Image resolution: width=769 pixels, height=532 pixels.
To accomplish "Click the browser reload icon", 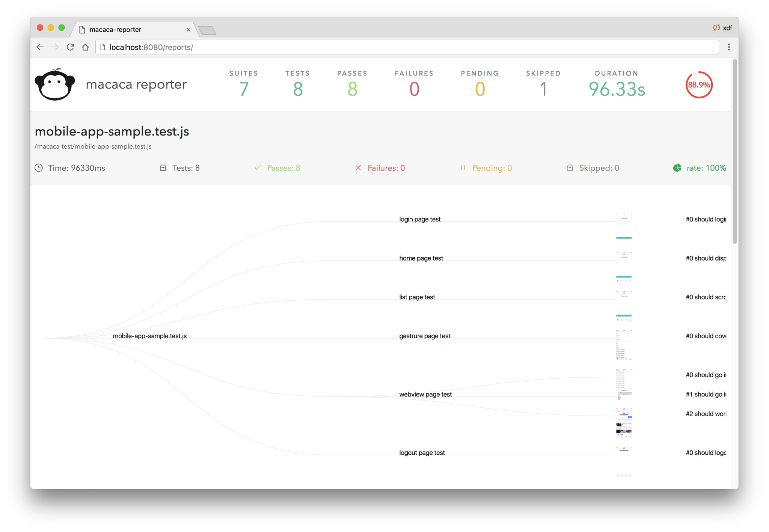I will pos(70,47).
